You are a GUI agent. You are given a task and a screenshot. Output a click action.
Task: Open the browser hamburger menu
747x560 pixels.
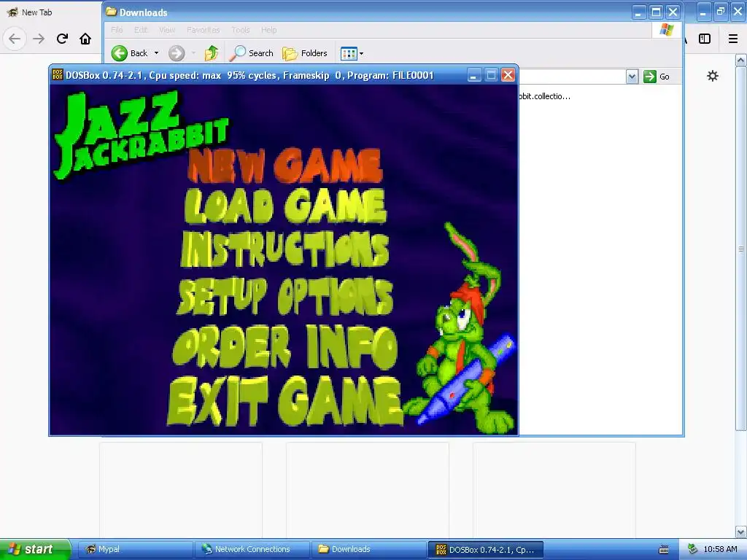click(x=733, y=39)
